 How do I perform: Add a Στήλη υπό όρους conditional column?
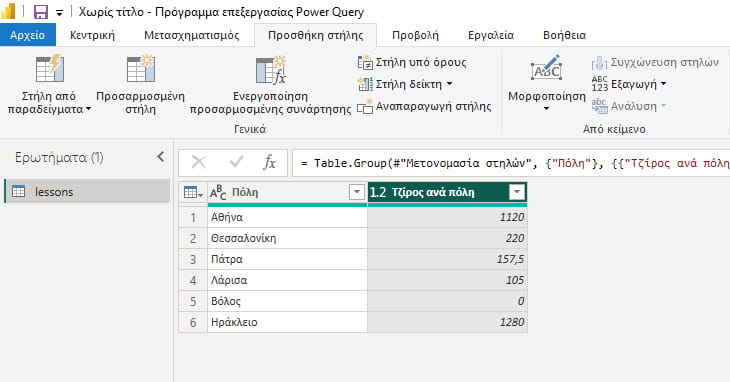(412, 62)
